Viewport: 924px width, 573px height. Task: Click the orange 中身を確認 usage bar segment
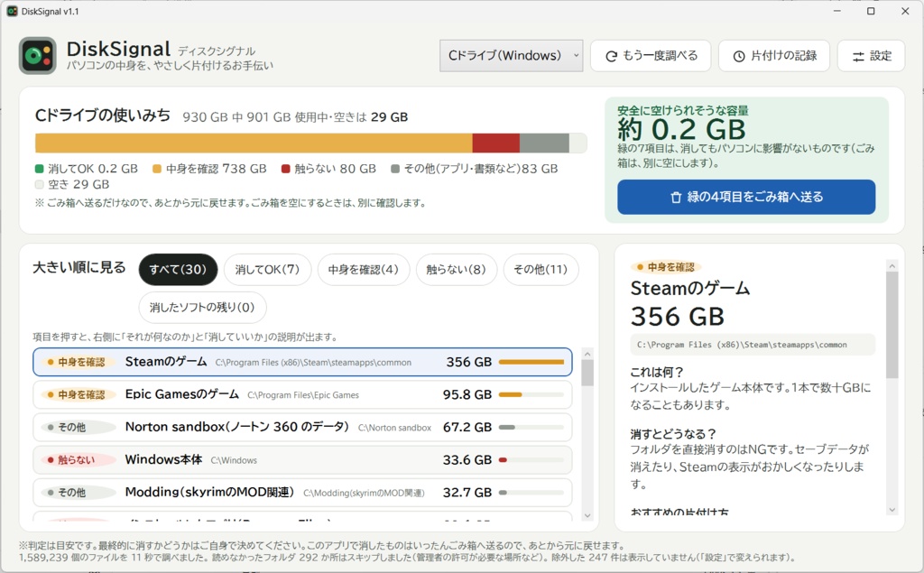(x=254, y=143)
